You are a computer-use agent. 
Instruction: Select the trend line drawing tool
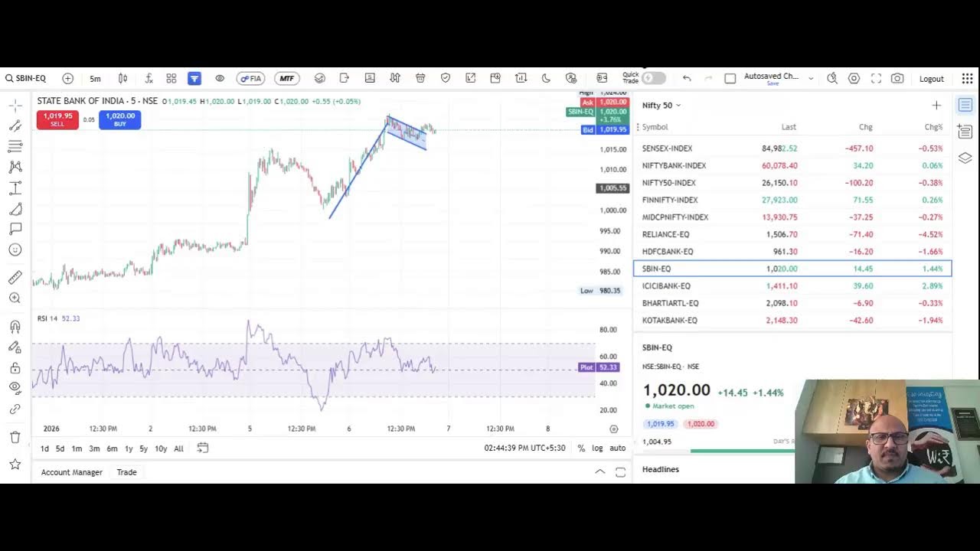15,126
